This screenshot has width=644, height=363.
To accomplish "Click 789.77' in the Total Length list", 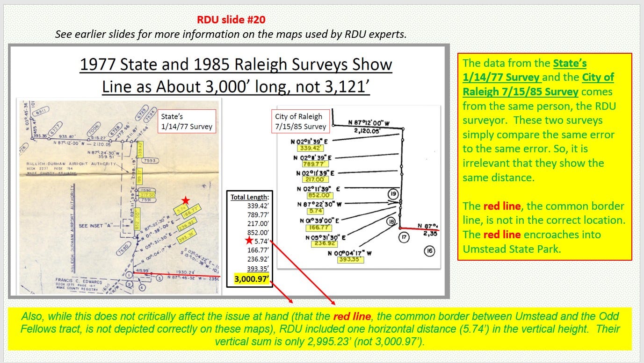I will 258,214.
